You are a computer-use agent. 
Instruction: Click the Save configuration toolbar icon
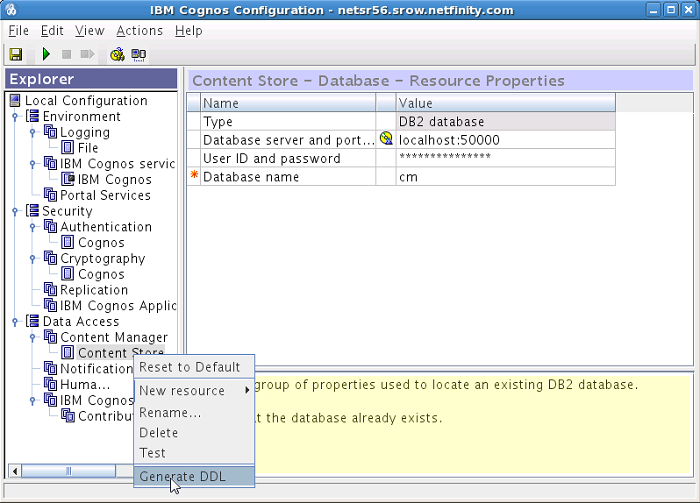[16, 54]
